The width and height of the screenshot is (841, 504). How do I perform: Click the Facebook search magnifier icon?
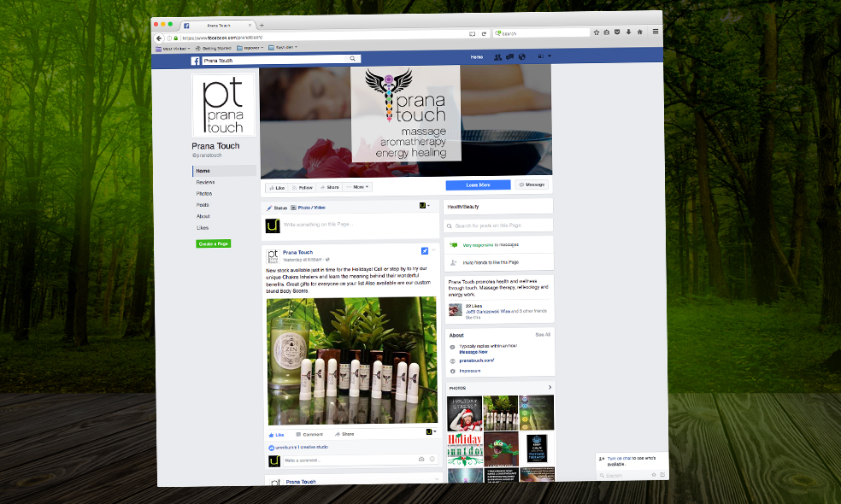(352, 58)
